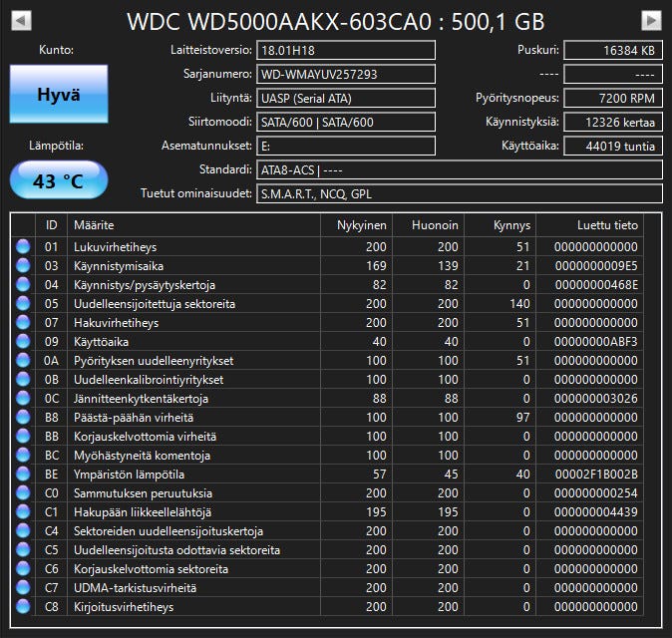Select the UDMA-tarkistusvirheitä attribute name
672x638 pixels.
tap(135, 588)
